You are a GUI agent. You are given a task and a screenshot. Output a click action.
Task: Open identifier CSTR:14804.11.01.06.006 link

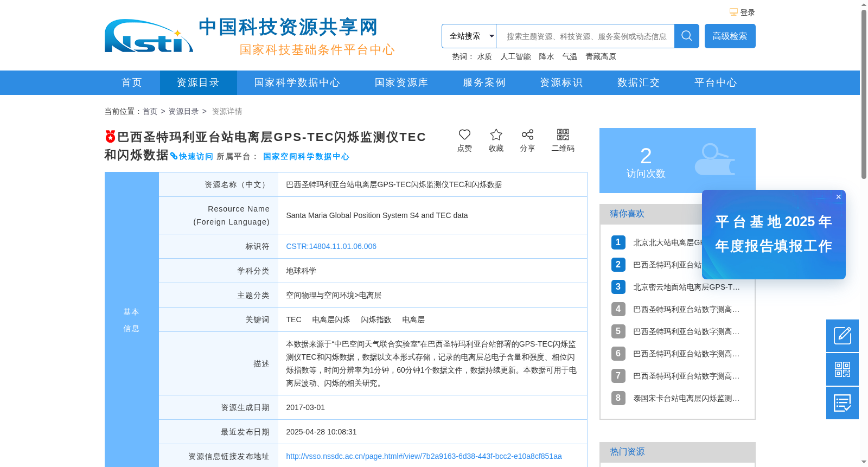tap(331, 246)
